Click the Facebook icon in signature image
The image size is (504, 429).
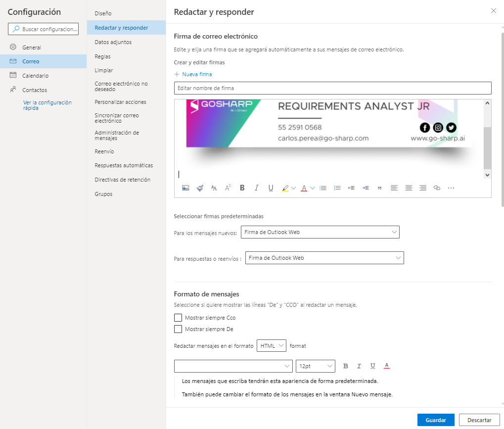click(x=424, y=128)
